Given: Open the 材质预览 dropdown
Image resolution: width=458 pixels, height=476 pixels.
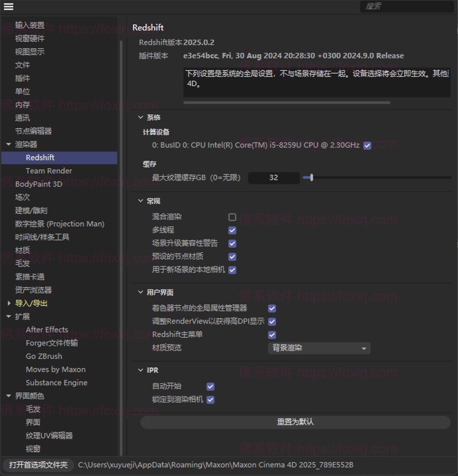Looking at the screenshot, I should 319,348.
